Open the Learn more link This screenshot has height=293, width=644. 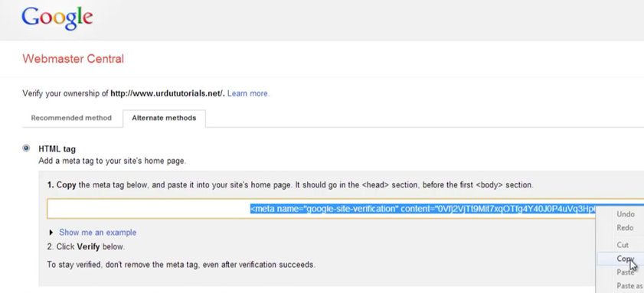(x=248, y=93)
